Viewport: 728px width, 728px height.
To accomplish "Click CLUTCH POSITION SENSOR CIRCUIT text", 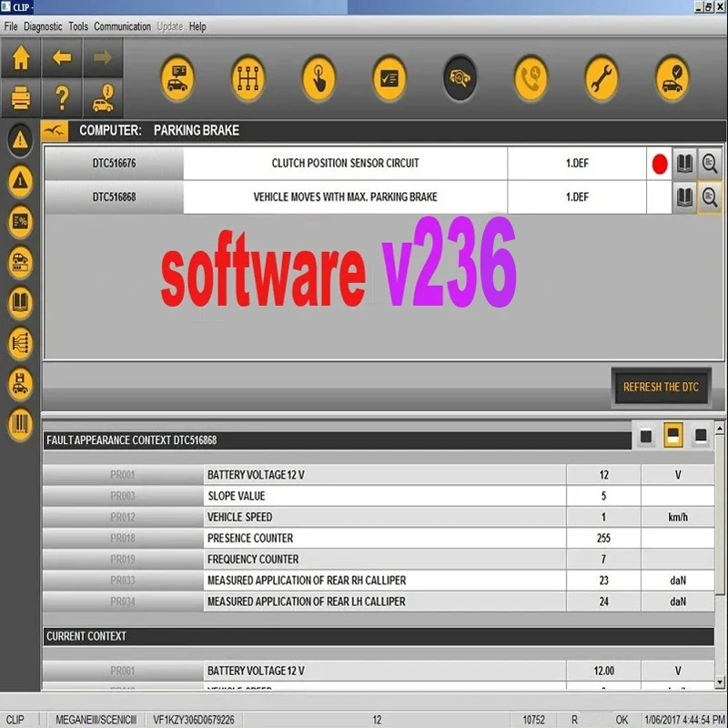I will click(x=345, y=164).
